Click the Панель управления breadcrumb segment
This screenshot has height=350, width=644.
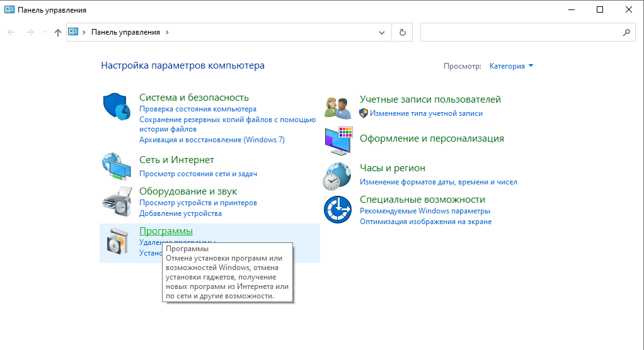click(x=125, y=32)
